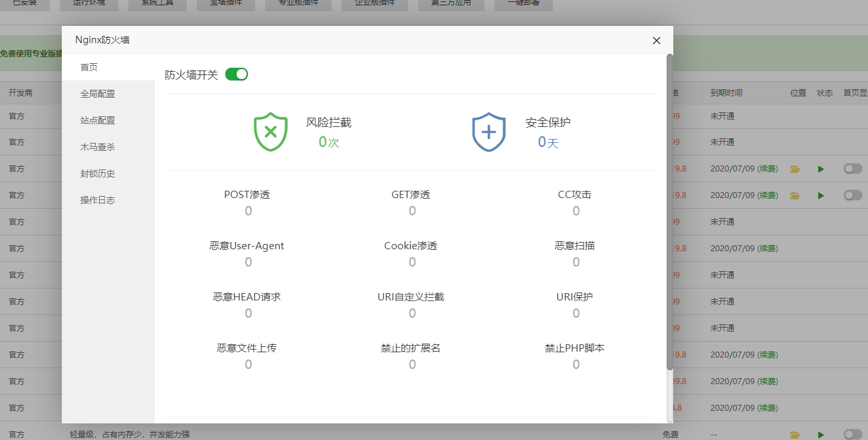Click the 恶意文件上传 statistic label
This screenshot has height=440, width=868.
[x=247, y=348]
